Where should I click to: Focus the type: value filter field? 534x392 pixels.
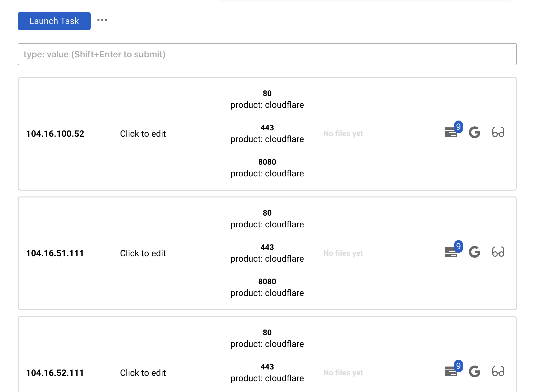267,54
